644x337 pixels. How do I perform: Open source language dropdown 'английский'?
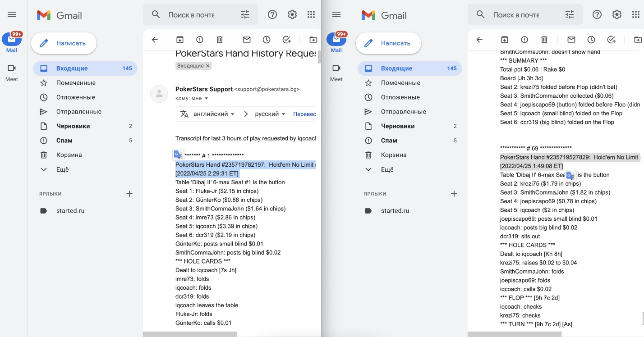click(x=214, y=114)
